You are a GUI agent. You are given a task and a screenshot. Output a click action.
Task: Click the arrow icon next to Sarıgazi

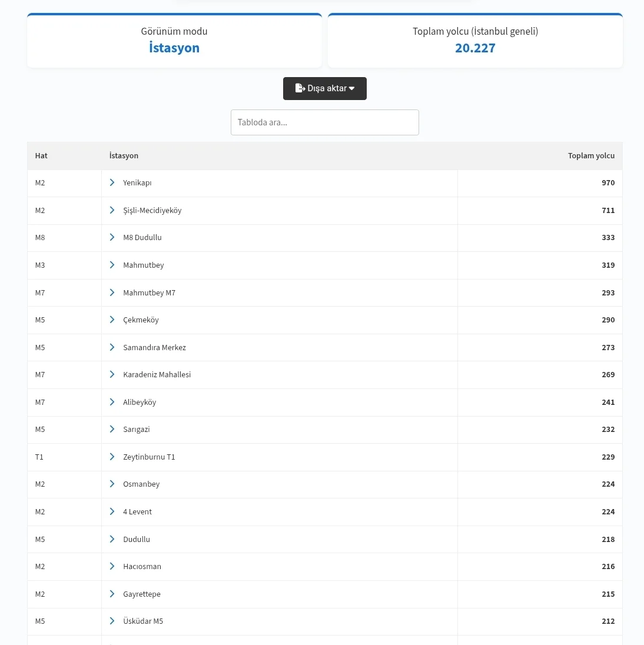tap(112, 430)
